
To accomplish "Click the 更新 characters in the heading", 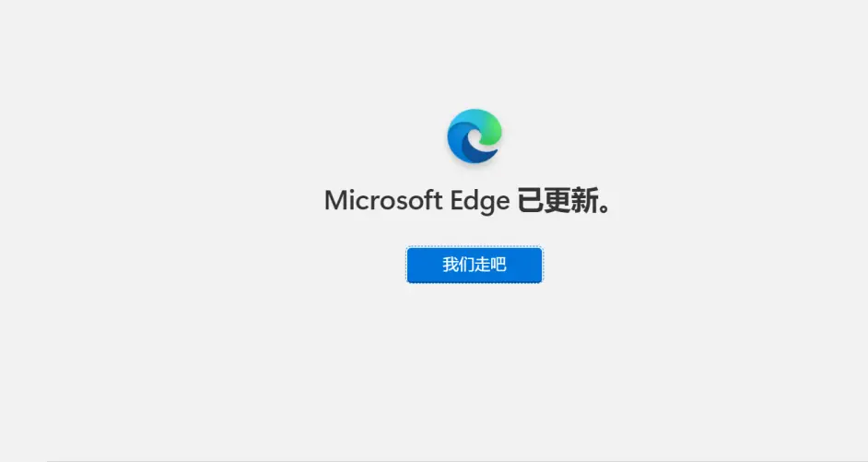I will coord(570,200).
